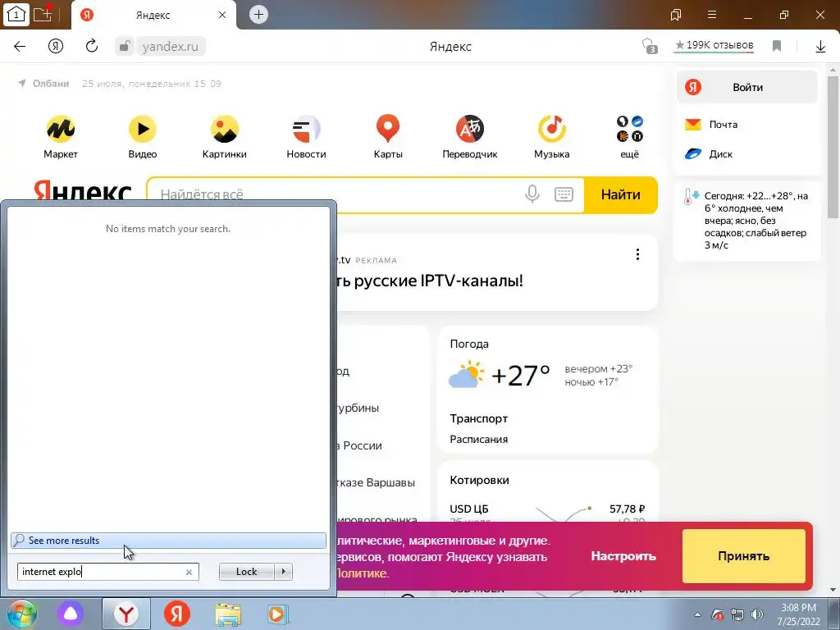This screenshot has height=630, width=840.
Task: Click the Найти search button
Action: coord(620,194)
